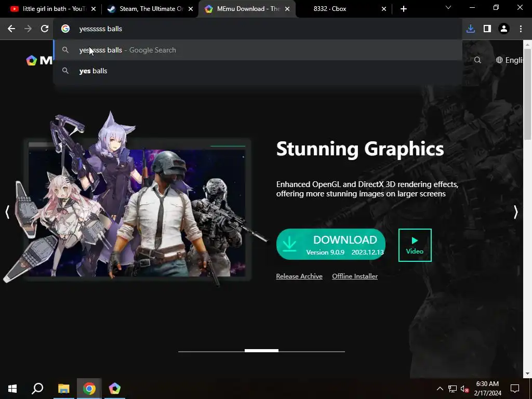Open Chrome's three-dot menu
532x399 pixels.
click(x=521, y=29)
